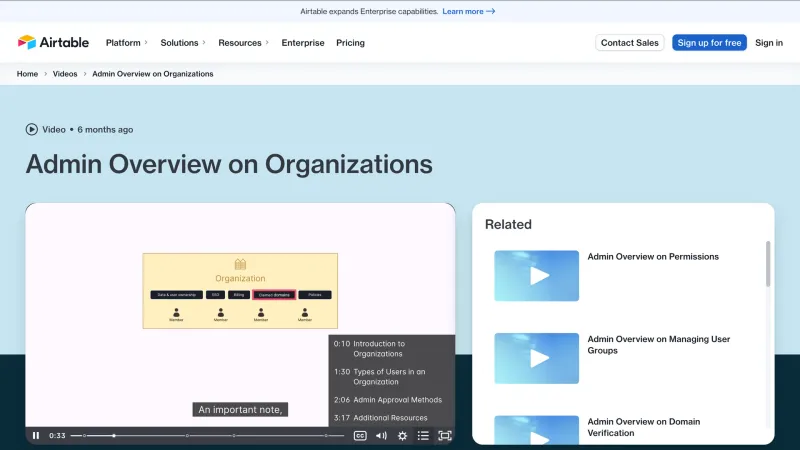Screen dimensions: 800x450
Task: Open the video in fullscreen mode
Action: coord(445,436)
